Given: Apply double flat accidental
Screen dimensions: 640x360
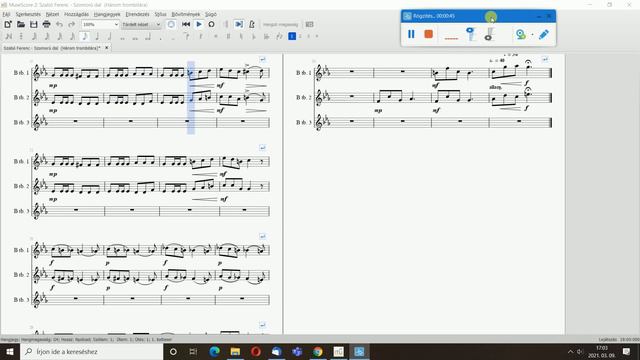Looking at the screenshot, I should pyautogui.click(x=267, y=36).
